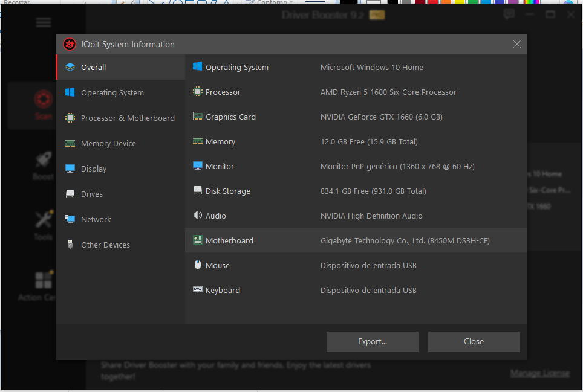Go to the Drives section
Screen dimensions: 583x392
tap(120, 194)
